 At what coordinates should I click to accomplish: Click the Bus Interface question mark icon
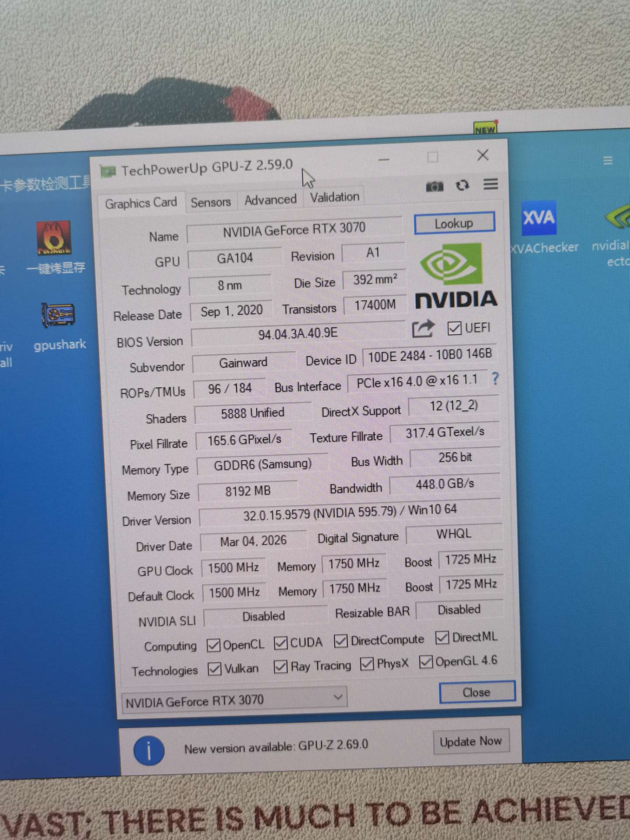(x=495, y=378)
